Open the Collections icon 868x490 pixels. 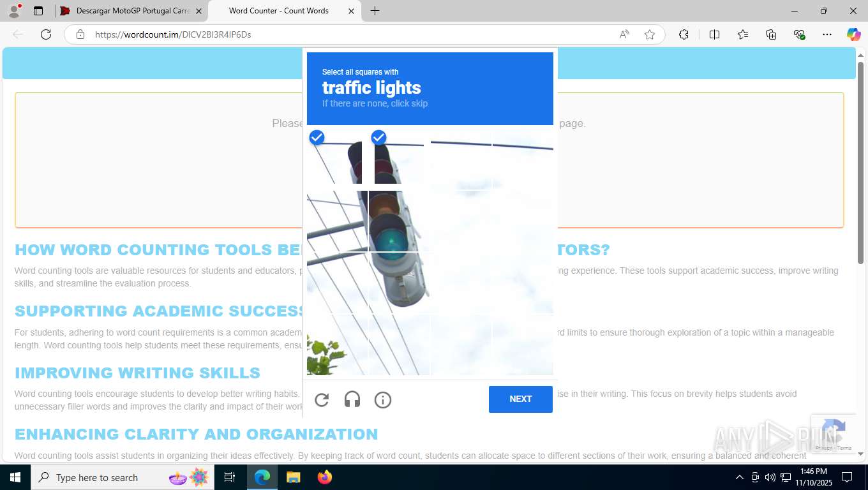pos(771,34)
